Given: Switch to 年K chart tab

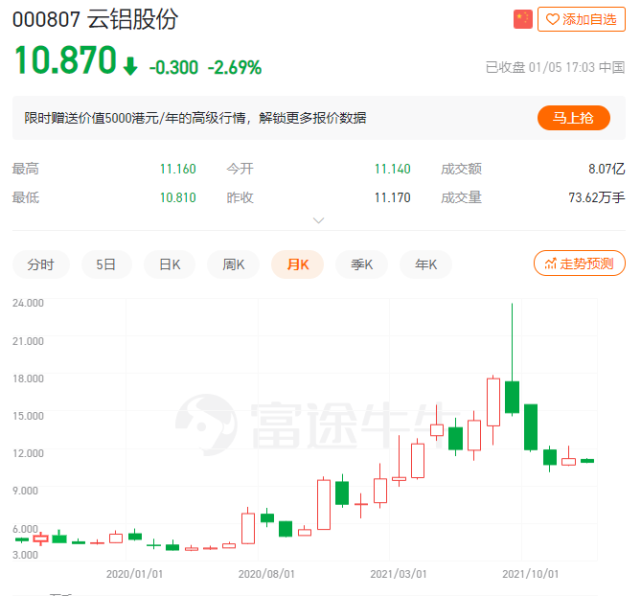Looking at the screenshot, I should click(x=426, y=264).
